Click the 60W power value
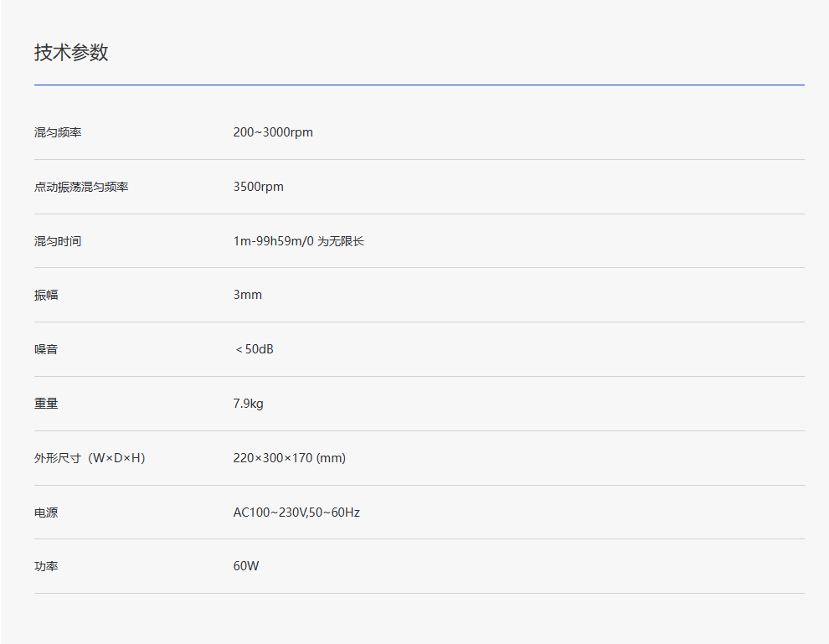 (x=246, y=566)
